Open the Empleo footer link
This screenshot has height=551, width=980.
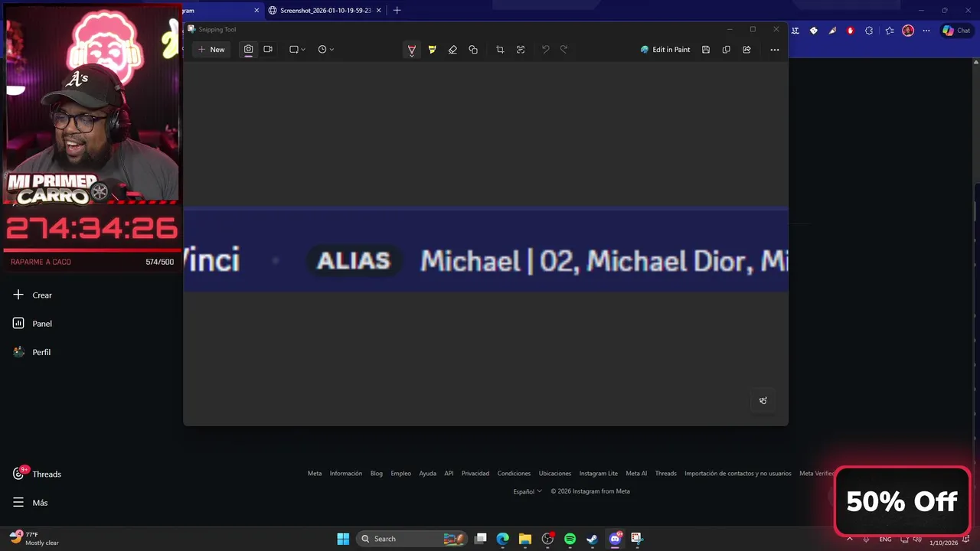[401, 474]
